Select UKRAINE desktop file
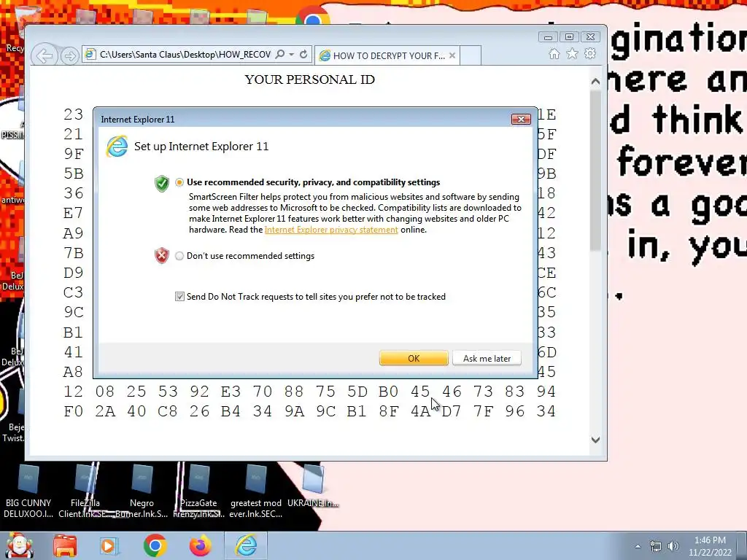Image resolution: width=747 pixels, height=560 pixels. pyautogui.click(x=313, y=486)
